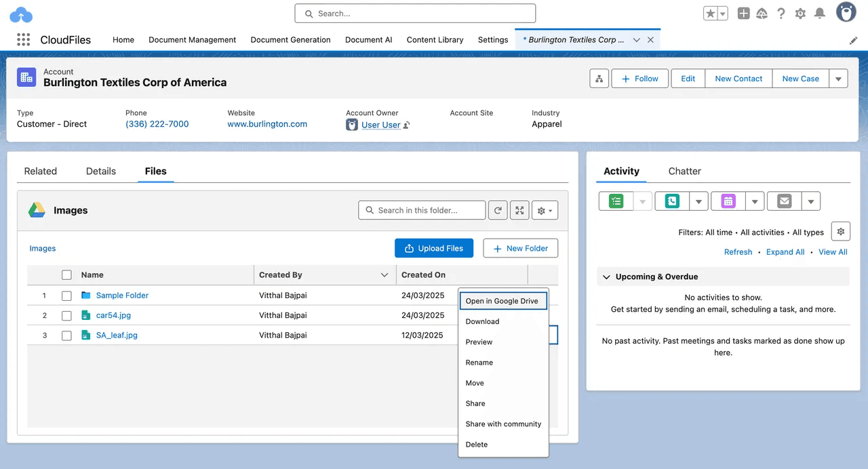868x469 pixels.
Task: Open the New Case dropdown arrow
Action: coord(838,78)
